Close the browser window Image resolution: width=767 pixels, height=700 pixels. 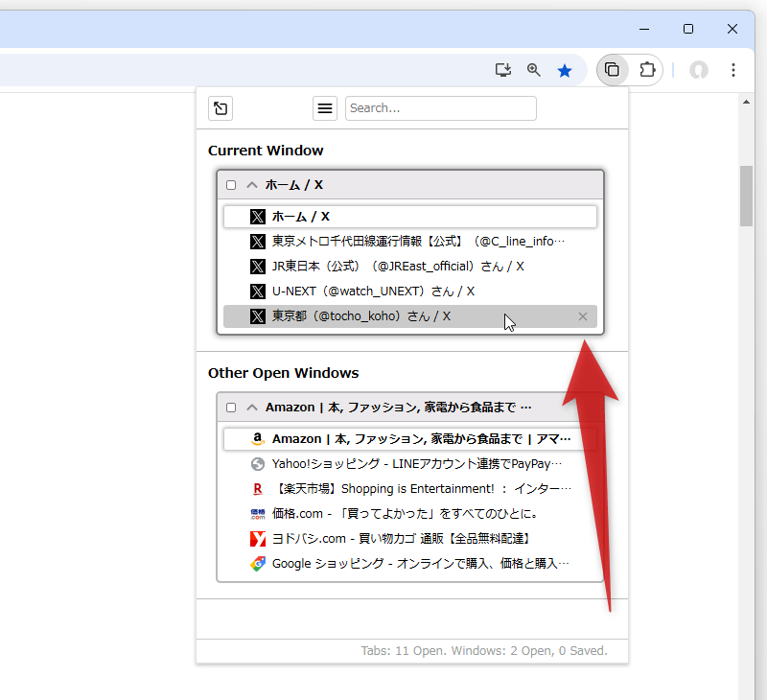[x=732, y=29]
